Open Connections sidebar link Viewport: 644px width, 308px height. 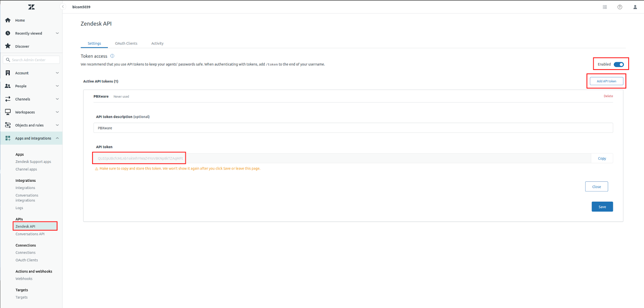tap(25, 253)
